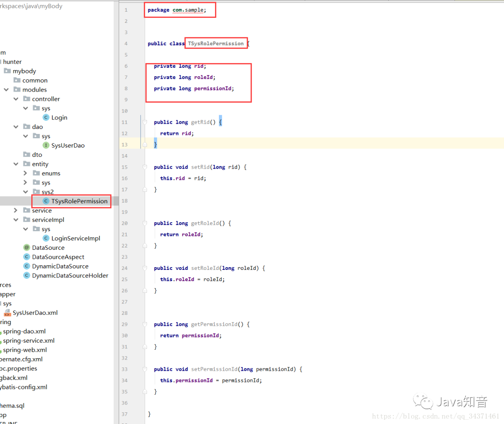Image resolution: width=504 pixels, height=424 pixels.
Task: Click the modules package folder icon
Action: [x=17, y=90]
